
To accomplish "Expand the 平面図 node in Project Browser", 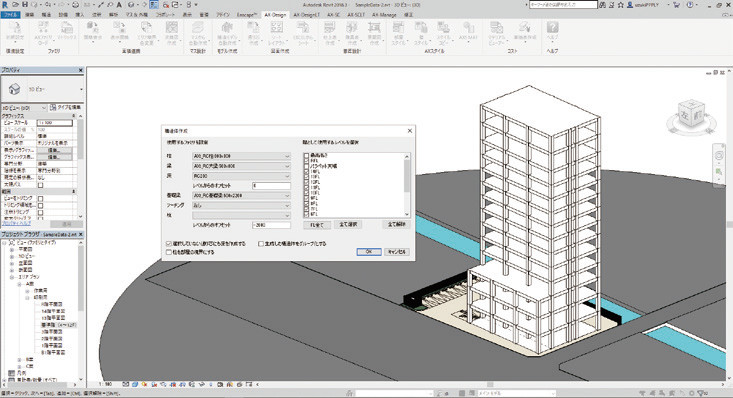I will coord(12,250).
